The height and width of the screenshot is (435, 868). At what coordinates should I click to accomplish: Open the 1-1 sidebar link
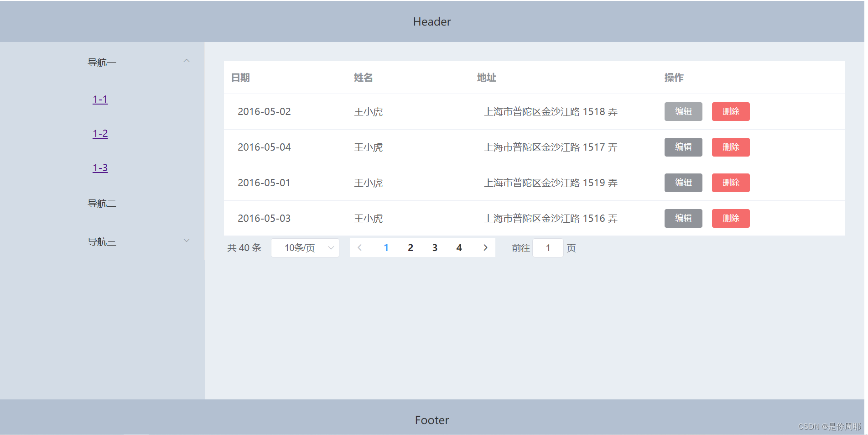pos(99,99)
